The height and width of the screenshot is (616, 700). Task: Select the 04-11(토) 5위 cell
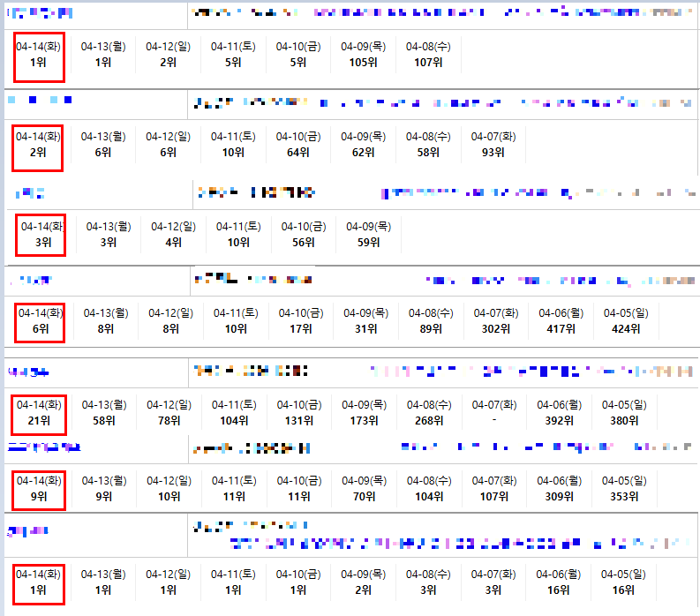[x=233, y=55]
